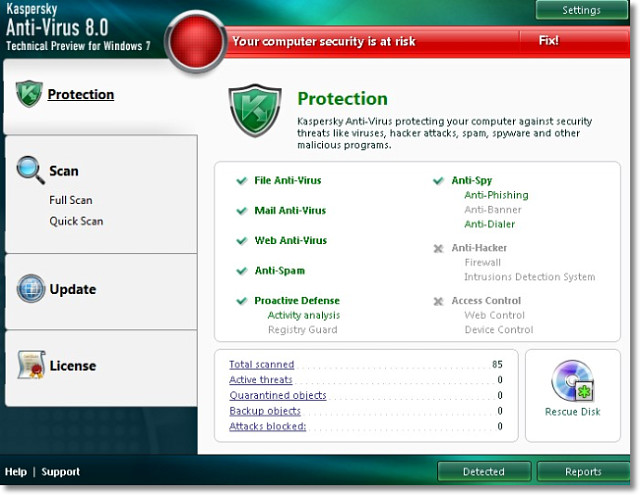640x495 pixels.
Task: Click the Anti-Hacker disabled cross icon
Action: click(x=438, y=248)
